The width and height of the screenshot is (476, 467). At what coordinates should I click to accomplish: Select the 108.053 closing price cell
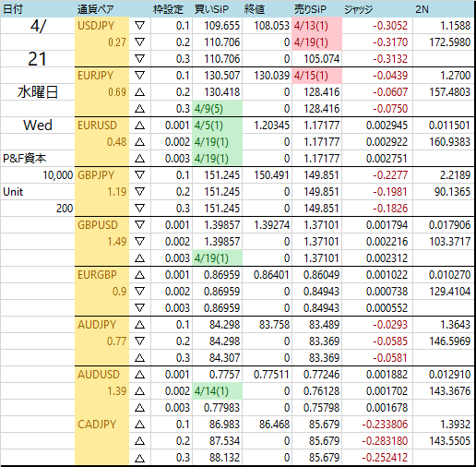click(x=268, y=26)
